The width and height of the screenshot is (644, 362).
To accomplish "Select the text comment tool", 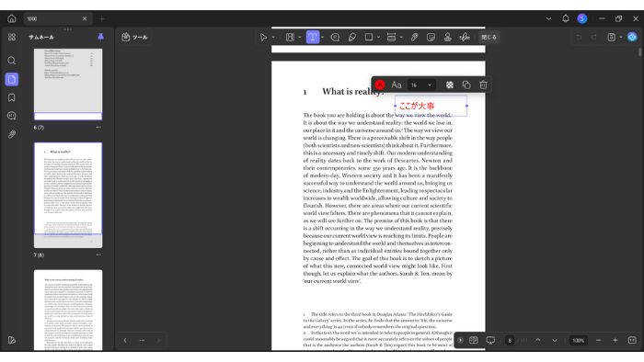I will coord(313,38).
